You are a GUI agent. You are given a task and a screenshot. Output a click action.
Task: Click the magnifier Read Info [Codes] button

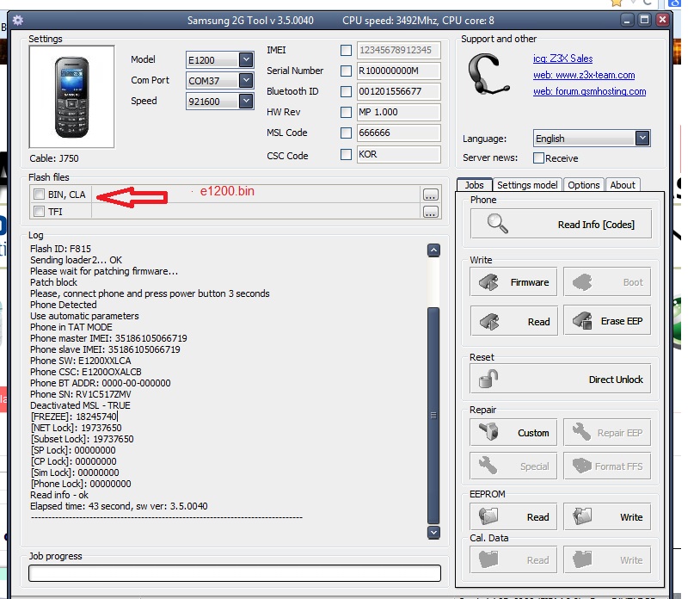coord(561,224)
